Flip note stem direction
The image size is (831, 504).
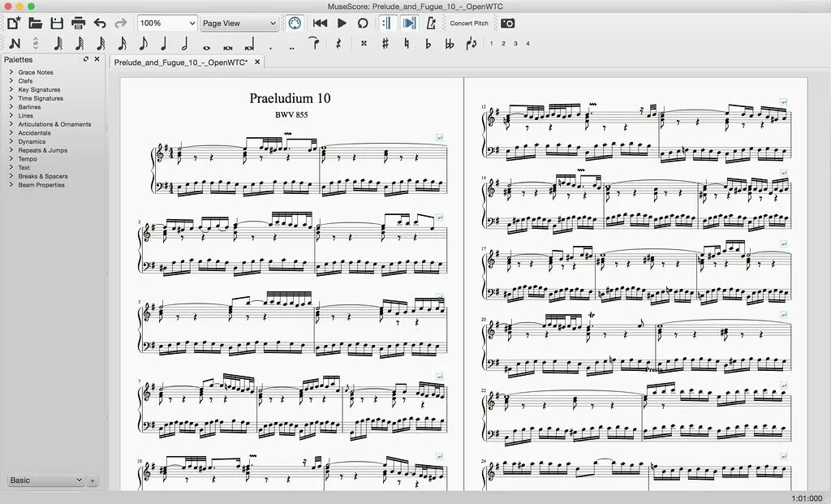click(x=471, y=44)
